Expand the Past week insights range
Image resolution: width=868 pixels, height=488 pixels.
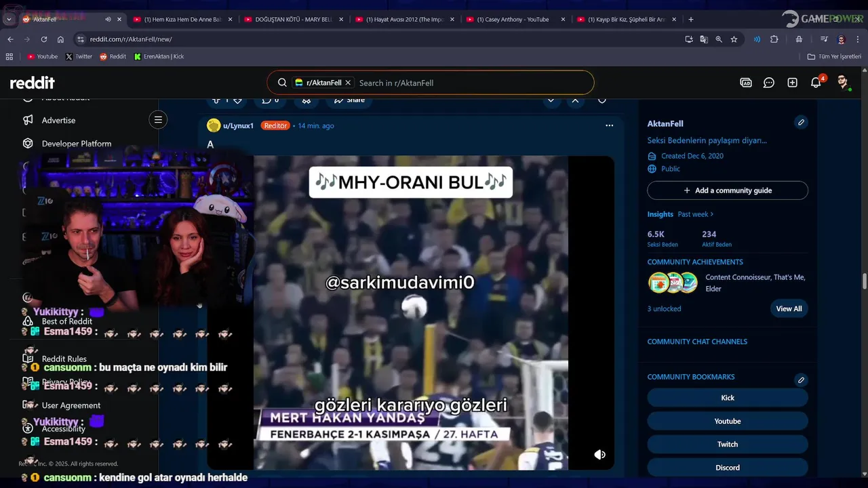pyautogui.click(x=696, y=214)
